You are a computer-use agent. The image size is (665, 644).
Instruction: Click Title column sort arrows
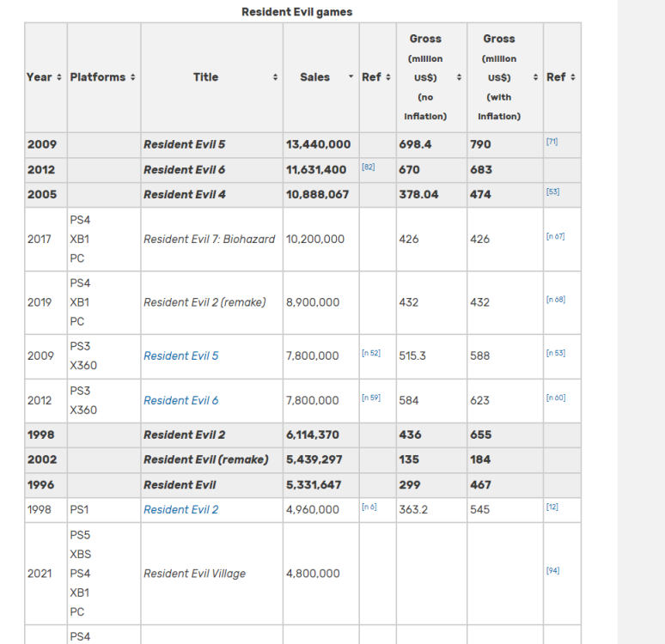275,77
